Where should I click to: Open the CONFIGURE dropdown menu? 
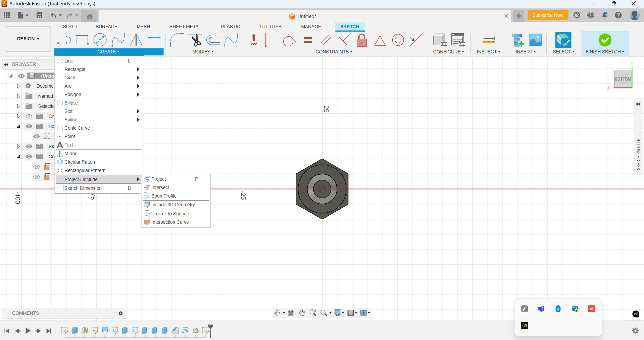pyautogui.click(x=448, y=52)
